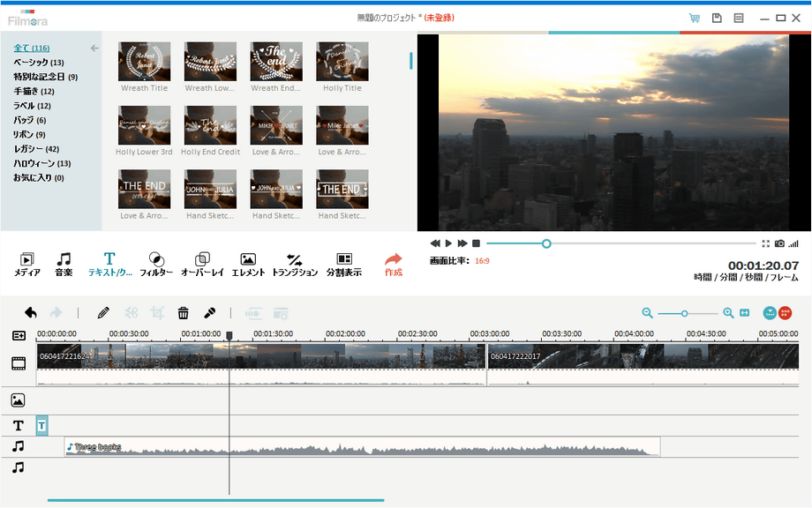The image size is (812, 508).
Task: Click the playhead marker on the ruler
Action: click(229, 336)
